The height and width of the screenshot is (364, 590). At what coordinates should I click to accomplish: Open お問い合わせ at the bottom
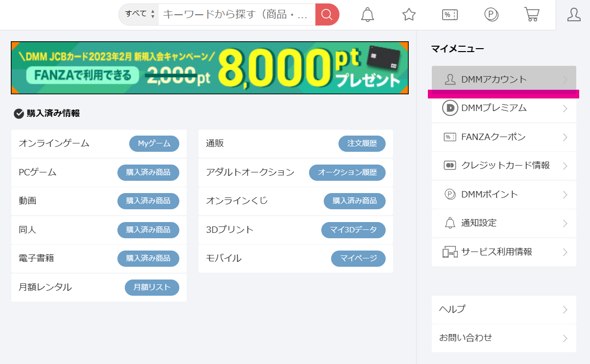(x=504, y=337)
